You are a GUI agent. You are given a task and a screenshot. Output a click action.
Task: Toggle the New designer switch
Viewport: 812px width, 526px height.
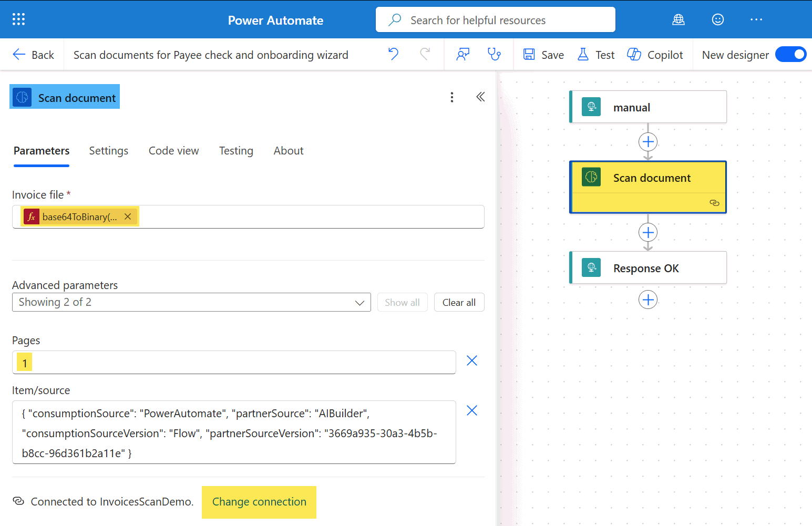point(790,54)
